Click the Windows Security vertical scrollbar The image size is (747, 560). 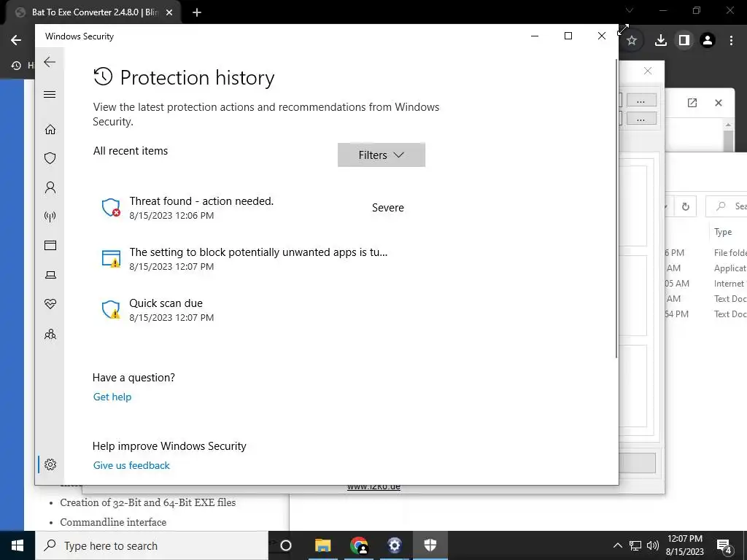(616, 209)
